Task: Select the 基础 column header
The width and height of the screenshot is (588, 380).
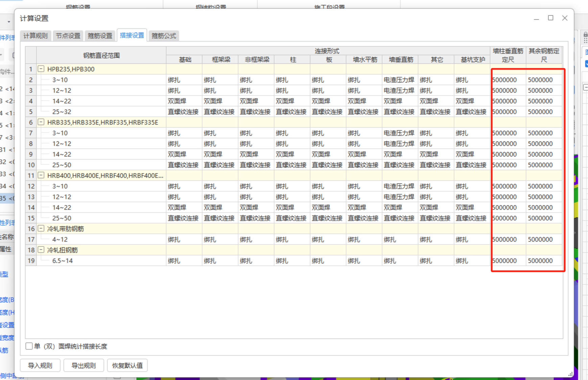Action: click(185, 60)
